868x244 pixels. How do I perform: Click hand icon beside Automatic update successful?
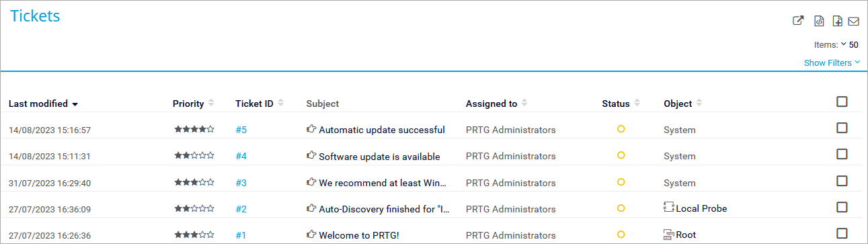311,129
